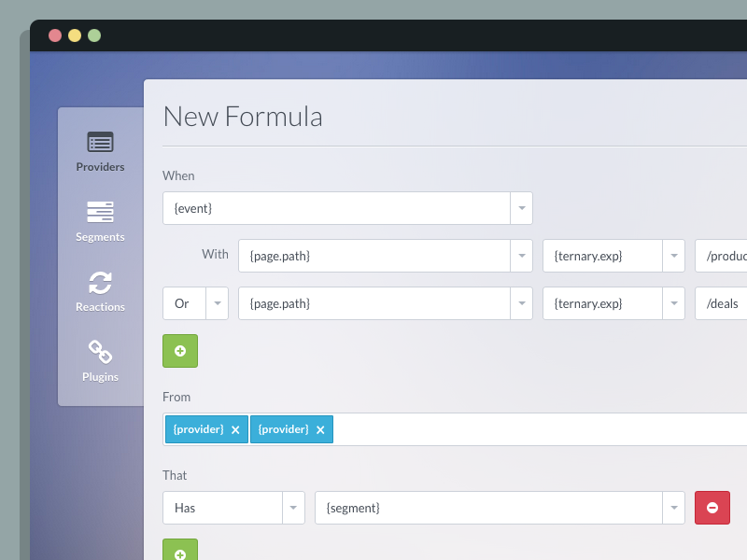Select the Segments sidebar label

(100, 237)
